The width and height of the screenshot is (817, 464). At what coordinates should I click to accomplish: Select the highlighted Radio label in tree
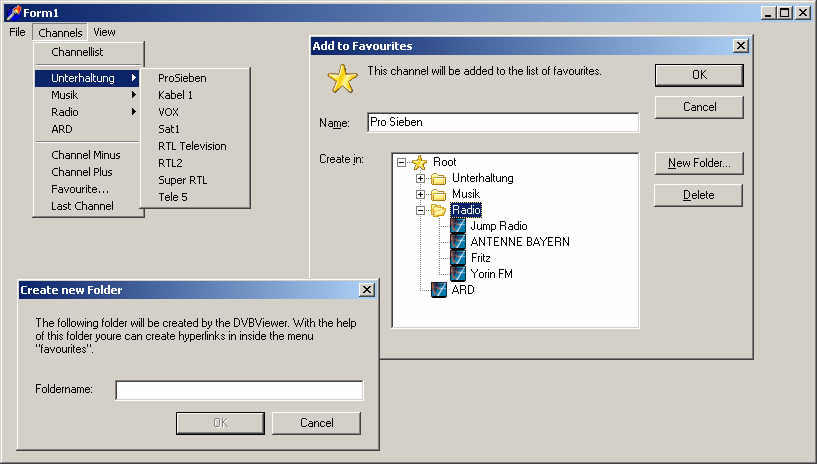[466, 210]
